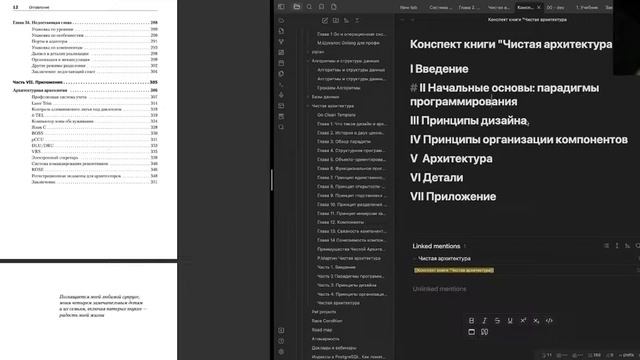Switch to the New tab tab

408,7
